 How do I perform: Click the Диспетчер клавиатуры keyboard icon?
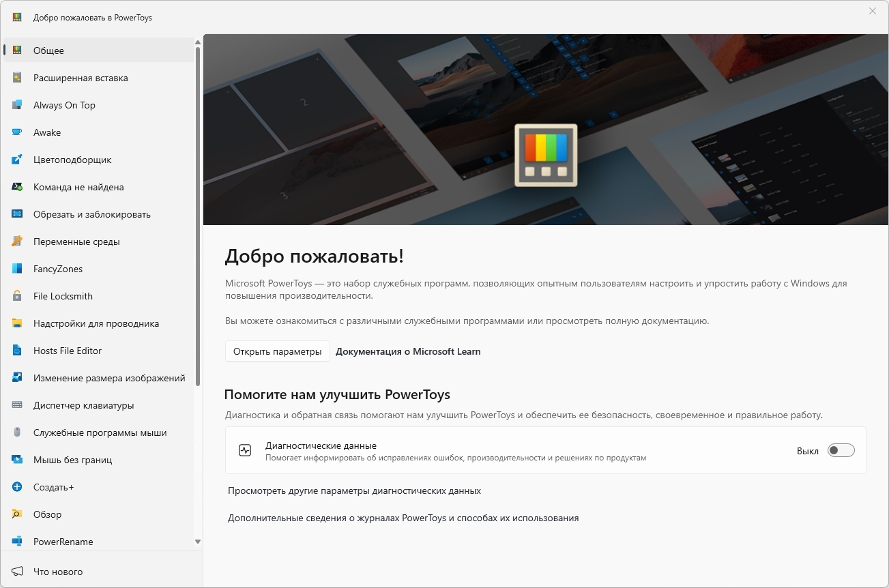click(17, 405)
